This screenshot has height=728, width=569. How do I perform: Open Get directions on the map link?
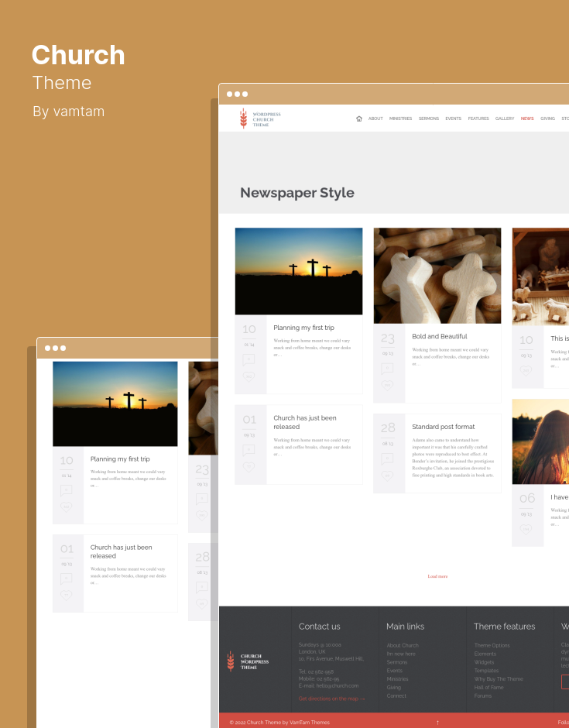click(331, 699)
